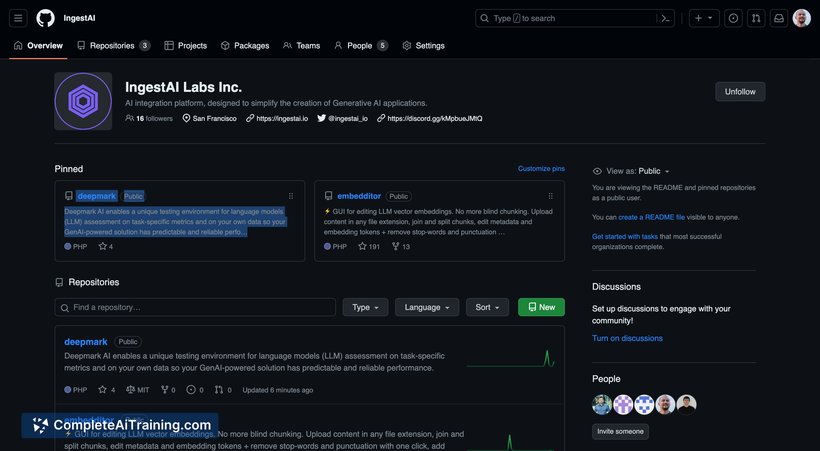This screenshot has height=451, width=820.
Task: Open the Settings tab
Action: (x=424, y=46)
